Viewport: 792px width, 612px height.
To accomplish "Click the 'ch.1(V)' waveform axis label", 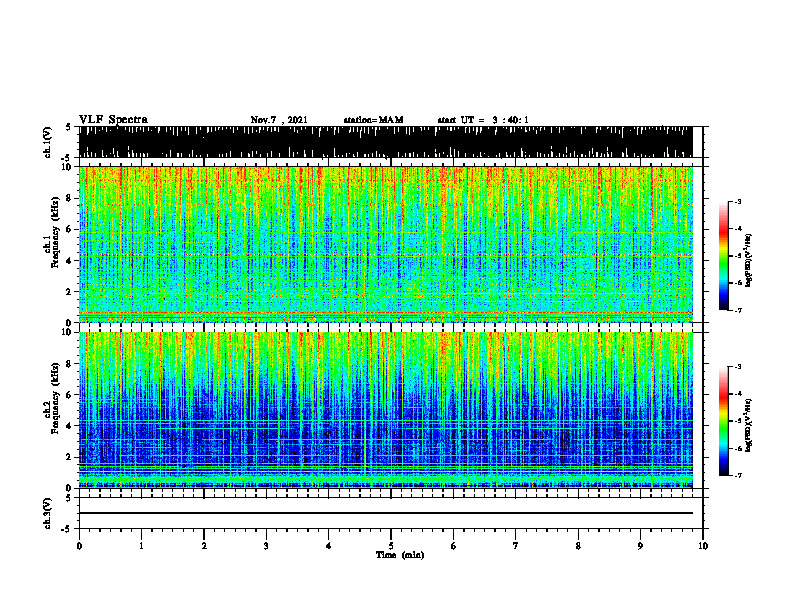I will coord(47,142).
